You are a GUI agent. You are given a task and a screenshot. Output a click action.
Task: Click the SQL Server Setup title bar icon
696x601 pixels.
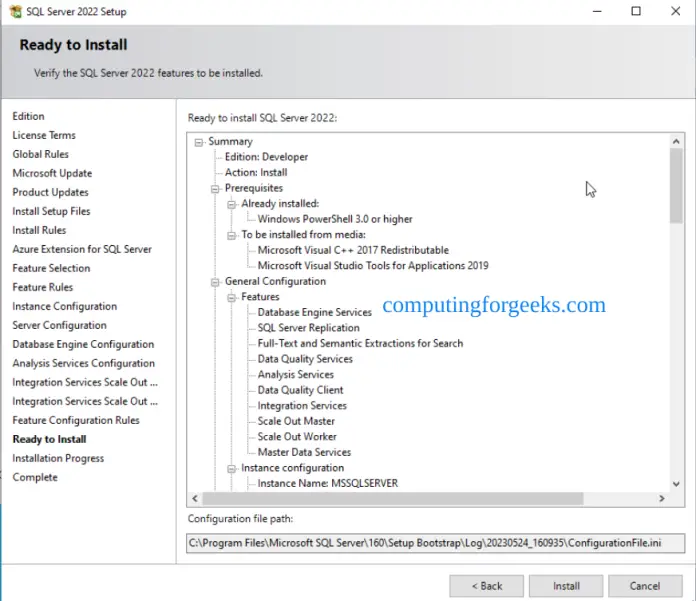click(x=15, y=12)
